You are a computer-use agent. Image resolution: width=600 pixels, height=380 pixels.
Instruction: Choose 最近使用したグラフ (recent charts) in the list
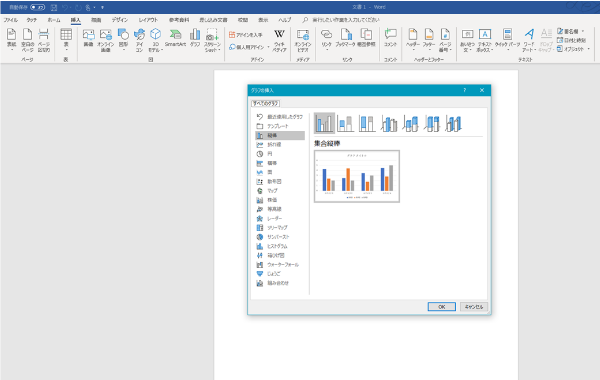point(280,117)
